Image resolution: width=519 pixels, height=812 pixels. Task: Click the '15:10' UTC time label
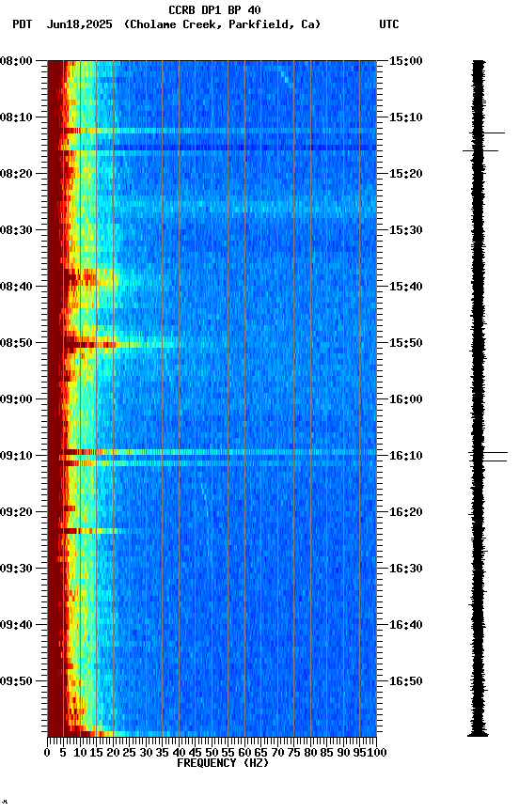point(405,117)
